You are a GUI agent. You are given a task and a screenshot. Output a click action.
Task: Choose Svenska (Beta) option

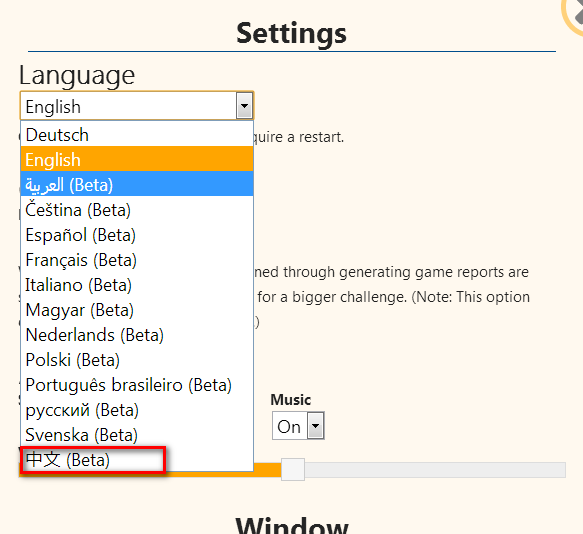click(x=137, y=434)
